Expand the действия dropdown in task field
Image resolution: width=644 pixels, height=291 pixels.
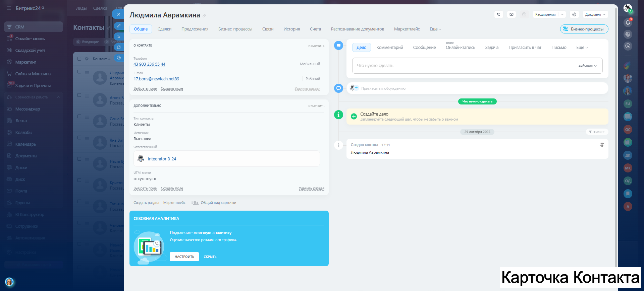(x=587, y=66)
